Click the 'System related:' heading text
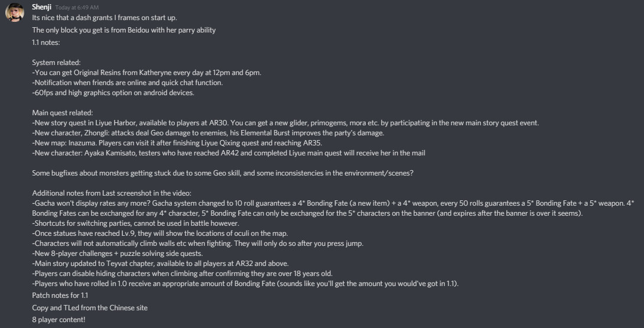644x328 pixels. pos(56,62)
